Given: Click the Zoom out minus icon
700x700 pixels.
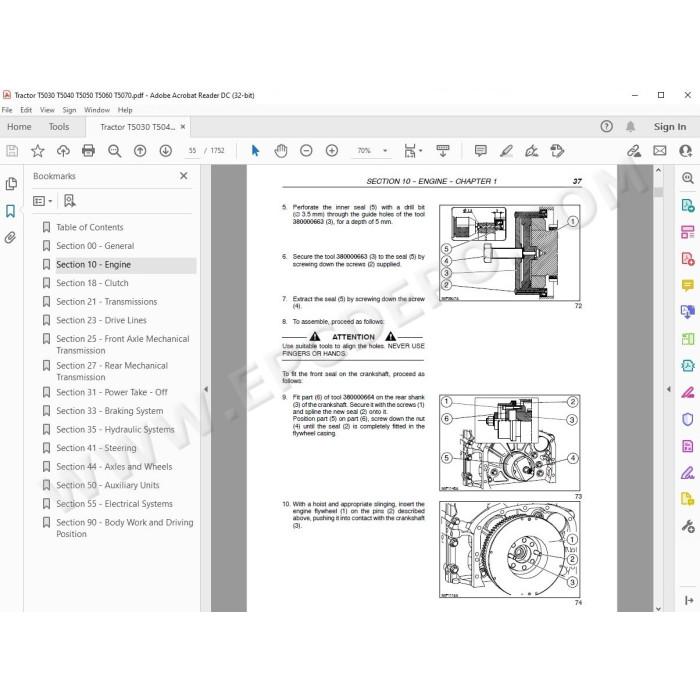Looking at the screenshot, I should coord(306,151).
